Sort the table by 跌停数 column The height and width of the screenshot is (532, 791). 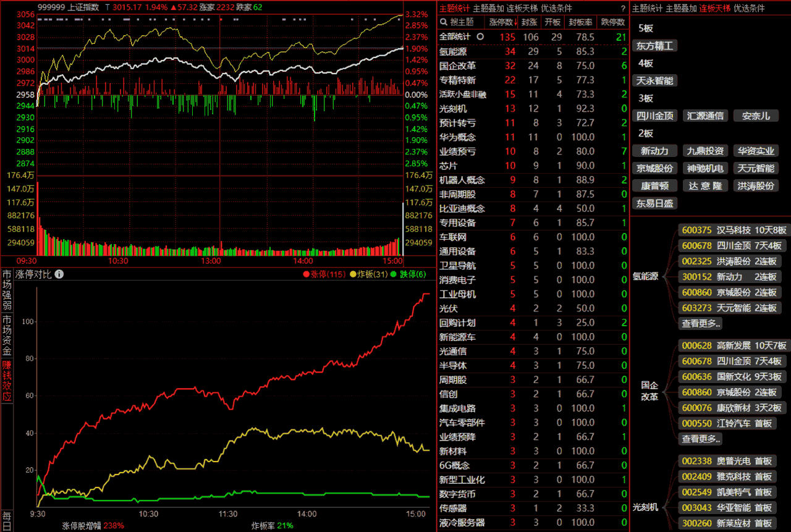(614, 22)
